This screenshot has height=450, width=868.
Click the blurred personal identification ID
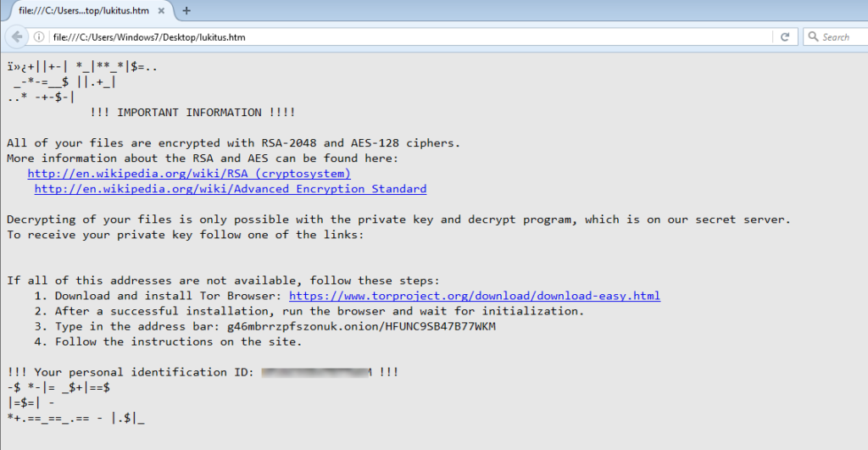317,372
